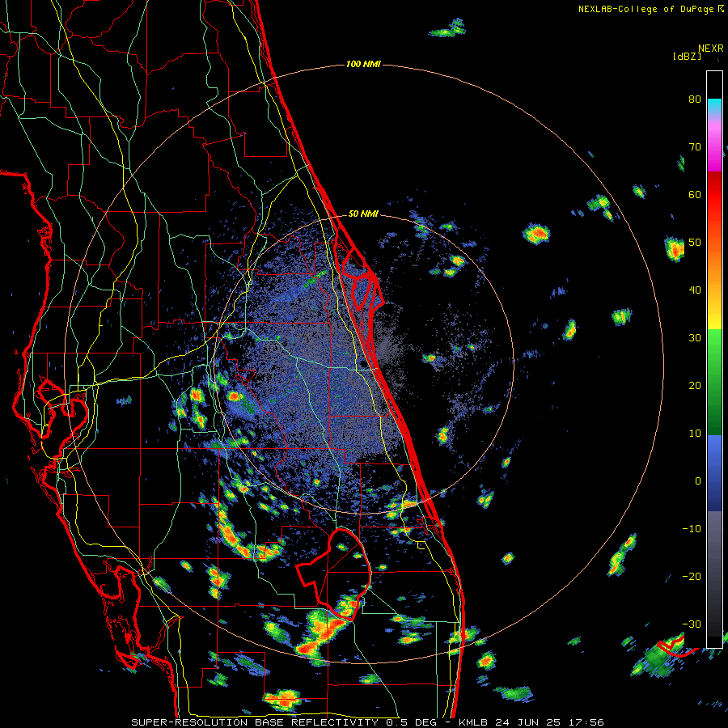
Task: Click the green segment of the reflectivity color bar
Action: pos(714,382)
